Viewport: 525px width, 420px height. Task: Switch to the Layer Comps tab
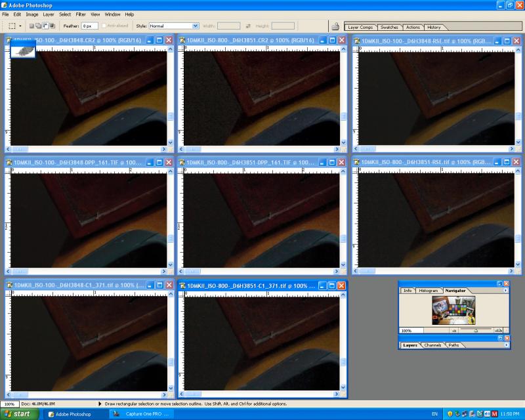[x=360, y=27]
